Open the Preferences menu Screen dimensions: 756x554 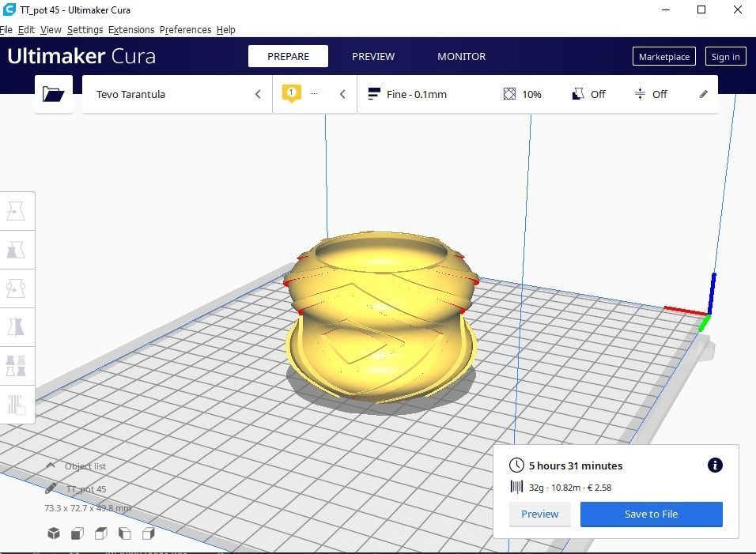pyautogui.click(x=185, y=30)
